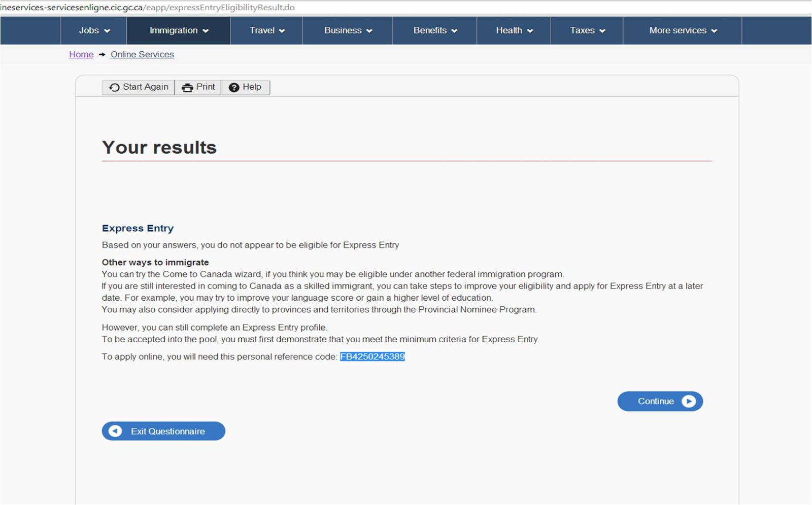Click the browser address bar URL

click(147, 8)
